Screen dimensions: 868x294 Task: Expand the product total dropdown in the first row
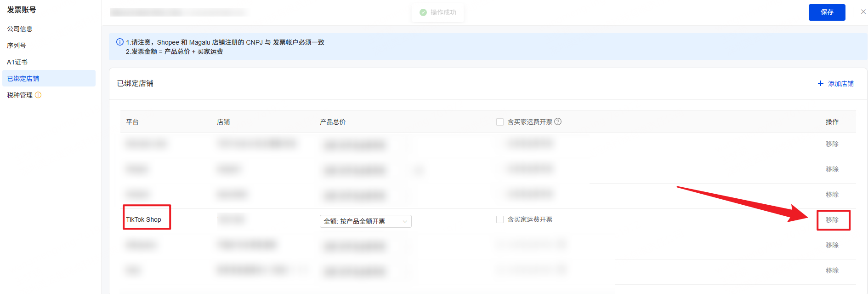tap(365, 145)
